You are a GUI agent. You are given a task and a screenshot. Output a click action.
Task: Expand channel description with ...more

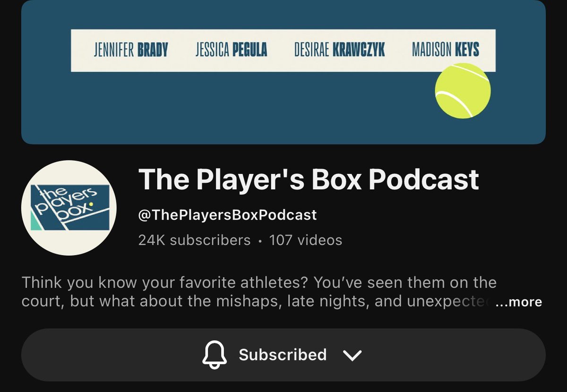518,302
